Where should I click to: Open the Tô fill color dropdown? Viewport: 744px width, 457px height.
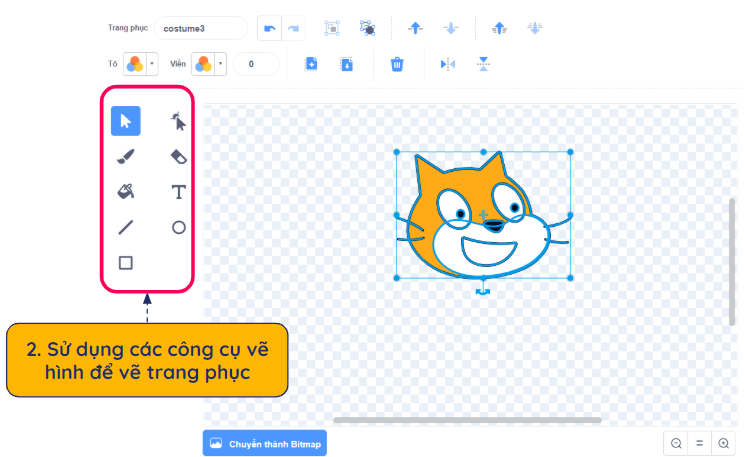(152, 64)
